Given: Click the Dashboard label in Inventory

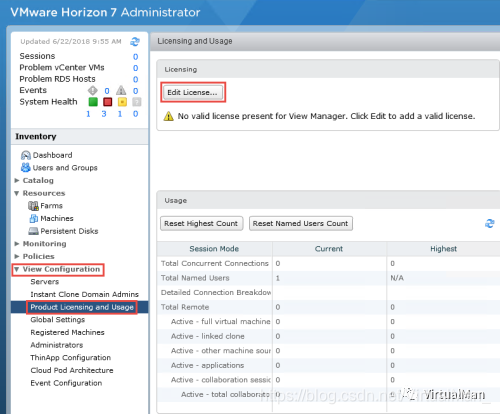Looking at the screenshot, I should (52, 155).
